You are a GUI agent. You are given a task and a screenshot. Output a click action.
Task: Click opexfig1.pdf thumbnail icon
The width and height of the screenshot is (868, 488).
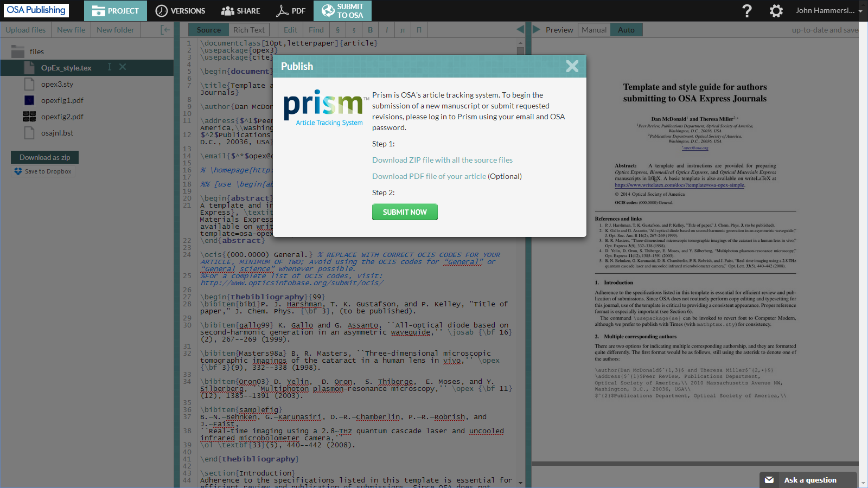pyautogui.click(x=29, y=100)
